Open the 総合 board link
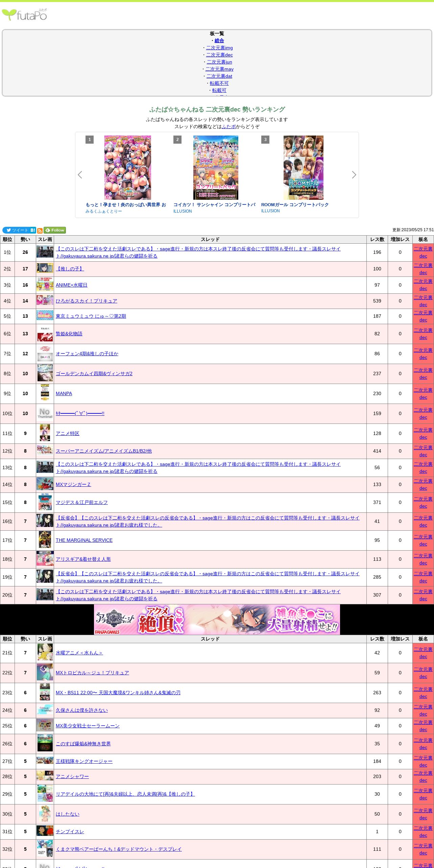The width and height of the screenshot is (434, 868). pos(219,41)
